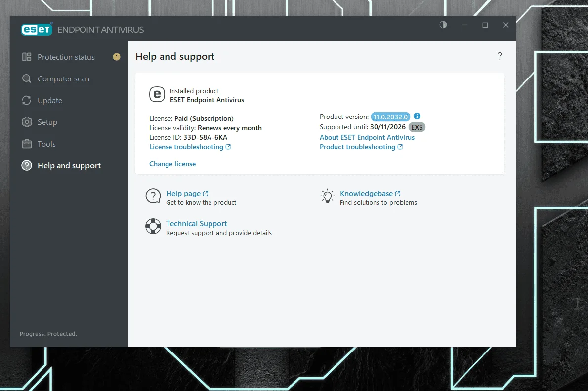This screenshot has height=391, width=588.
Task: Click external link icon after License troubleshooting
Action: click(x=228, y=147)
